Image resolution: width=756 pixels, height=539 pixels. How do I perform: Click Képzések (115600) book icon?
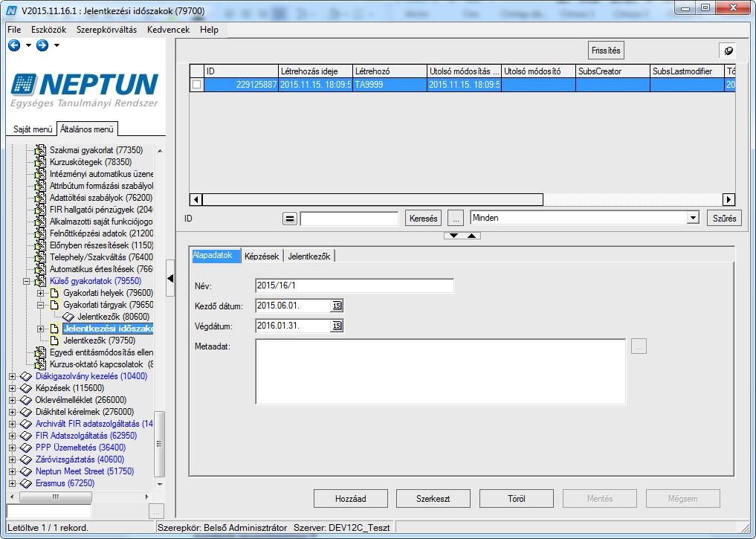(x=26, y=388)
